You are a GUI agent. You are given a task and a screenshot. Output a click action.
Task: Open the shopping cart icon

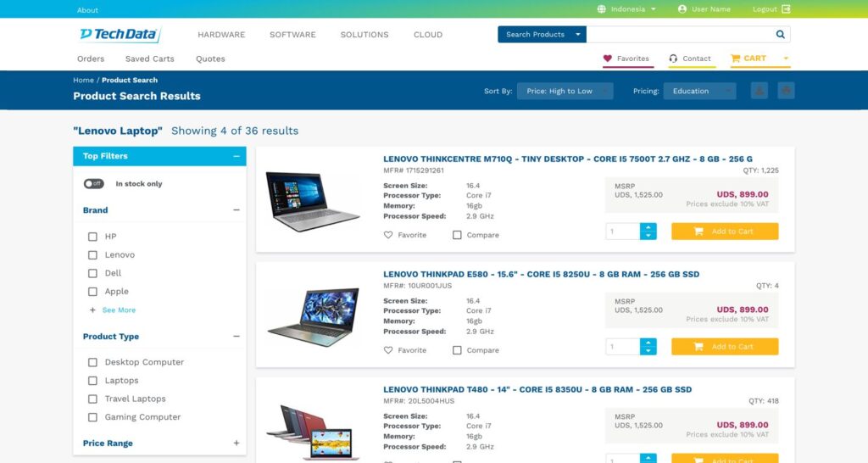coord(735,59)
